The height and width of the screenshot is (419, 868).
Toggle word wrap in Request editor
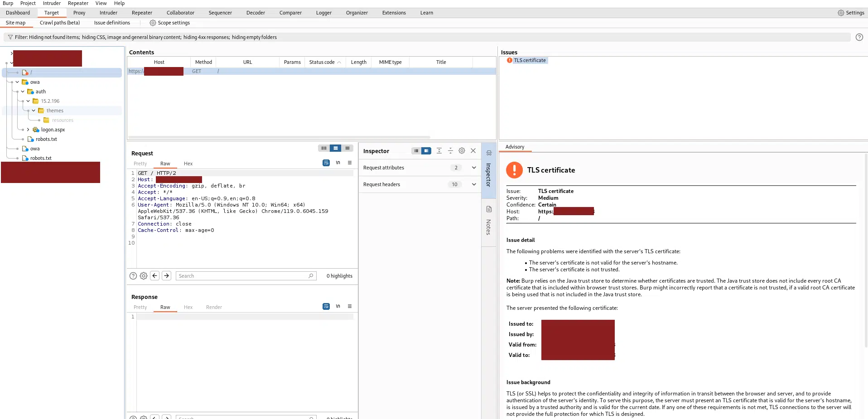coord(326,163)
